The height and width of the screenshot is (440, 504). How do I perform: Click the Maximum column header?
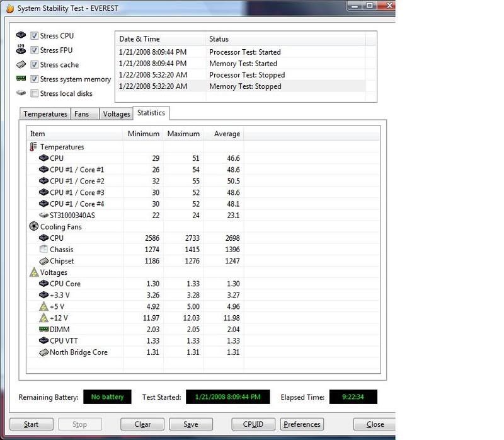click(183, 134)
